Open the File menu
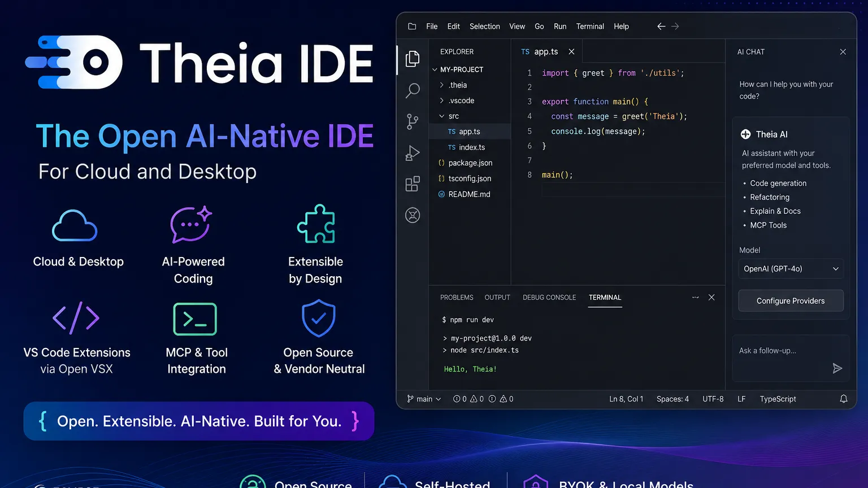The height and width of the screenshot is (488, 868). (x=432, y=27)
